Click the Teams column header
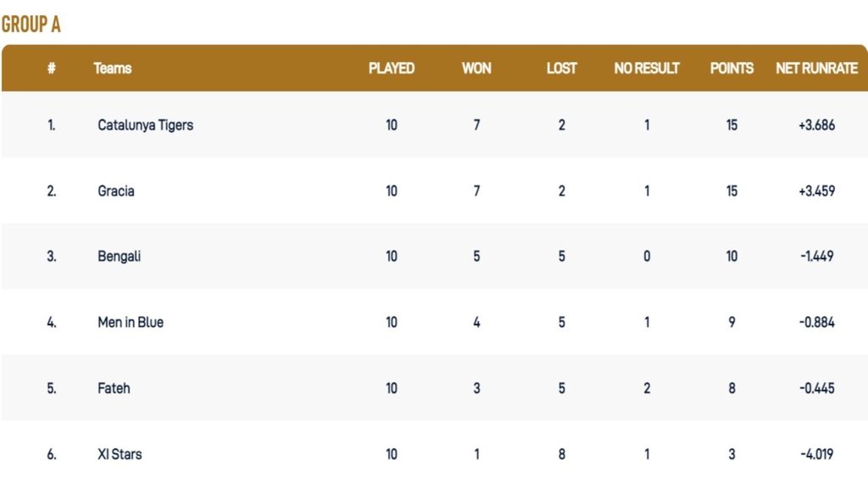868x488 pixels. (x=113, y=69)
